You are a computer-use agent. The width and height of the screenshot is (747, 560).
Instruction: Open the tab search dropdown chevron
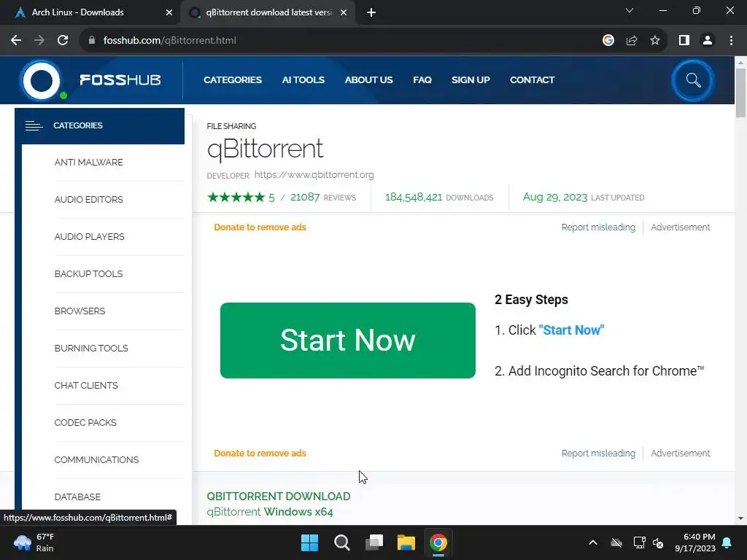(630, 10)
